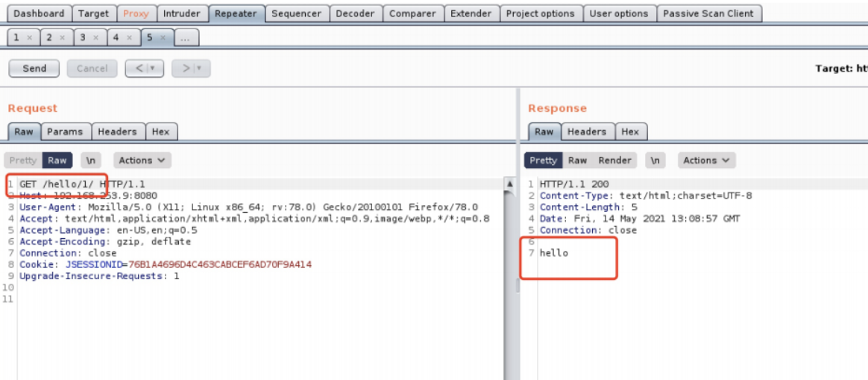Screen dimensions: 868x380
Task: Open the back history dropdown arrow
Action: point(153,68)
